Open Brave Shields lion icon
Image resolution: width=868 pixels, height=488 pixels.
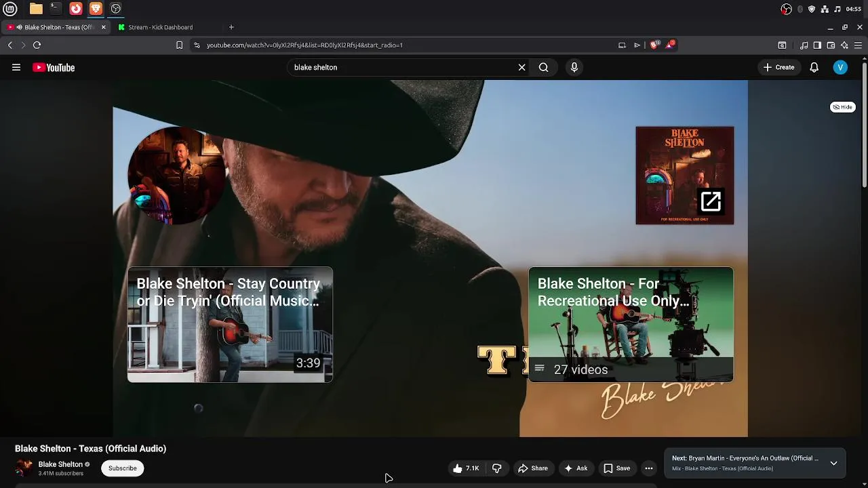(654, 45)
